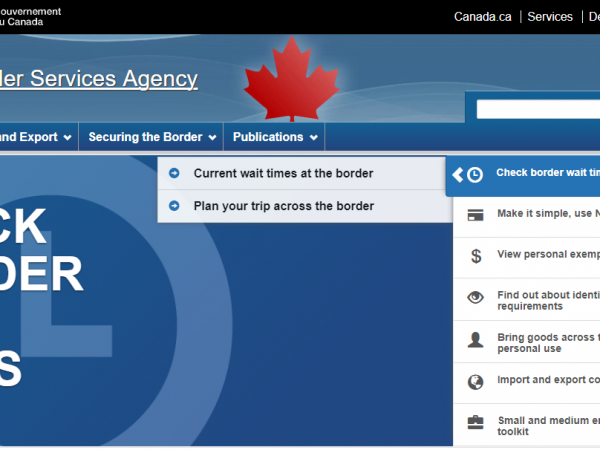The height and width of the screenshot is (450, 600).
Task: Select Current wait times at the border
Action: pos(283,173)
